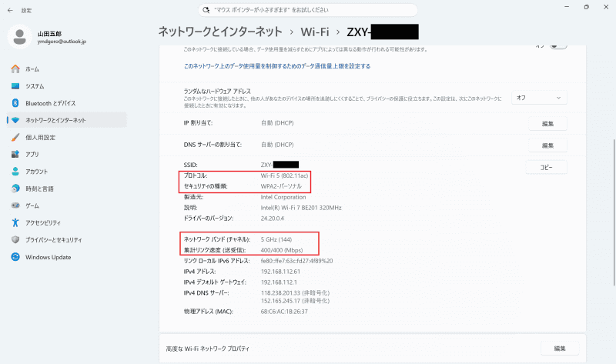
Task: Click the gateway address 192.168.112.1
Action: coord(279,282)
